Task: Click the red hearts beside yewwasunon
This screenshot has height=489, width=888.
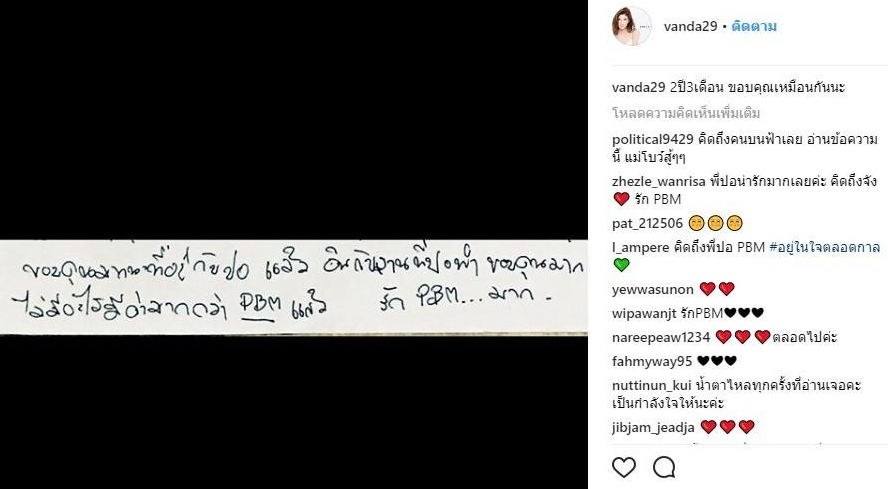Action: coord(717,290)
